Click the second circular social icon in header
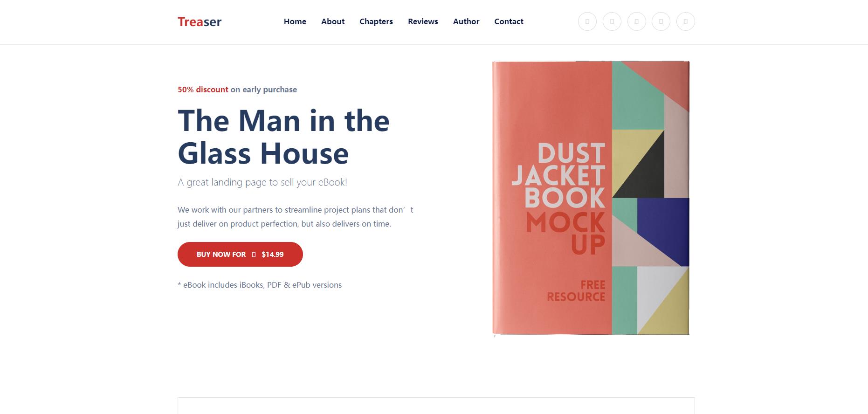 (x=612, y=21)
